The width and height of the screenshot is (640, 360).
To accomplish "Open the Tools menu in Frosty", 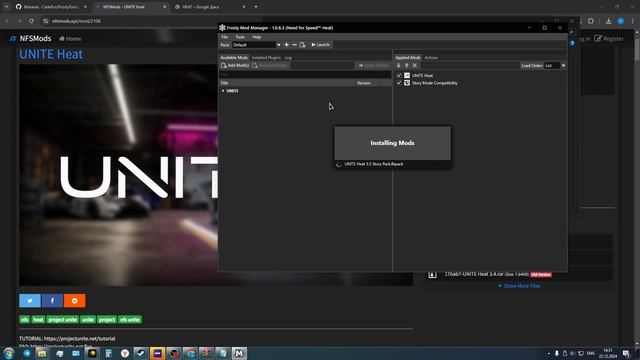I will (x=240, y=37).
